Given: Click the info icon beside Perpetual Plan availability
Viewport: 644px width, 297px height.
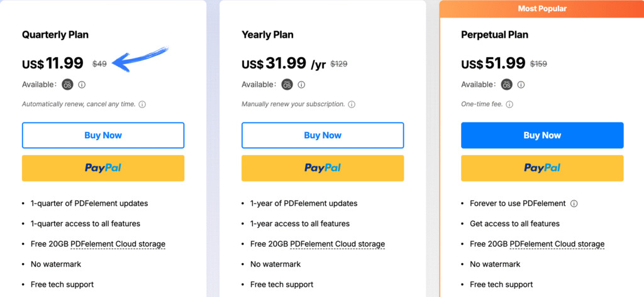Looking at the screenshot, I should click(521, 85).
